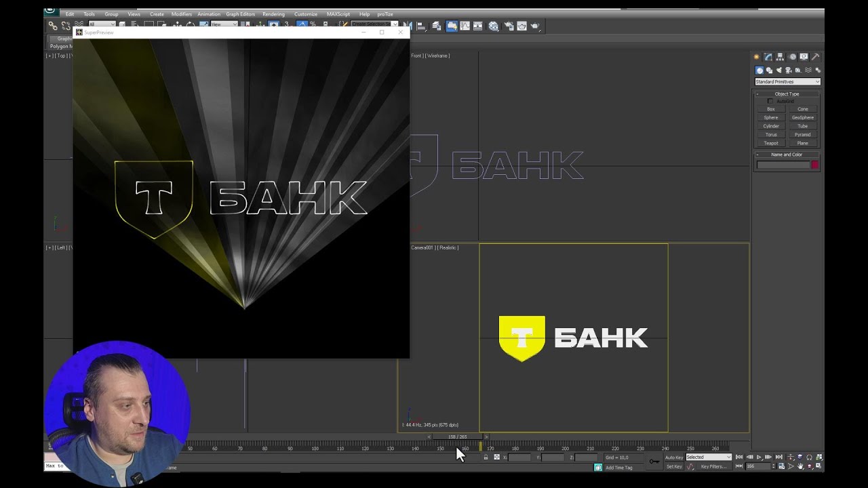The image size is (868, 488).
Task: Go to the end frame button
Action: (778, 457)
